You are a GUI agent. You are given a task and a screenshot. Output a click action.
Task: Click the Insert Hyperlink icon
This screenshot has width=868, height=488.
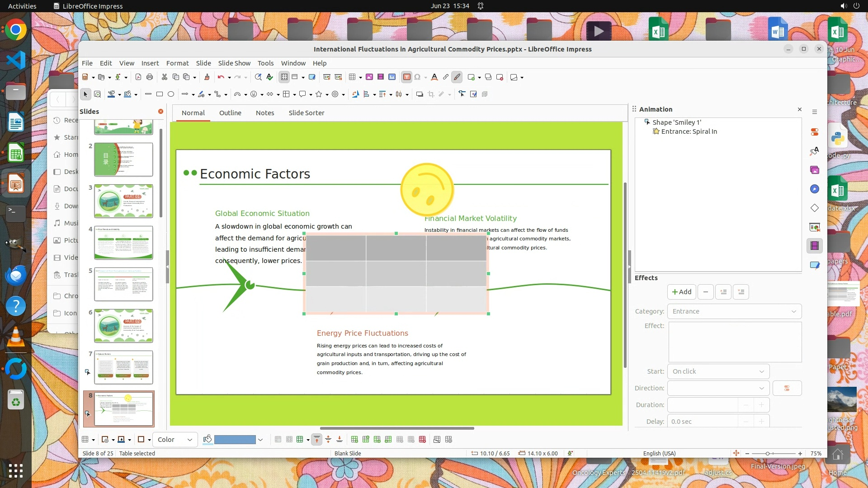(x=446, y=77)
